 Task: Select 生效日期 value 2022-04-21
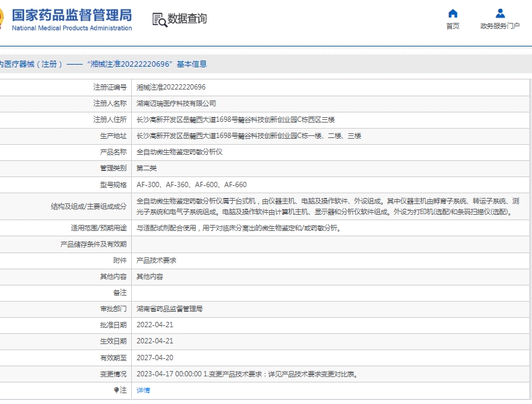[x=155, y=341]
